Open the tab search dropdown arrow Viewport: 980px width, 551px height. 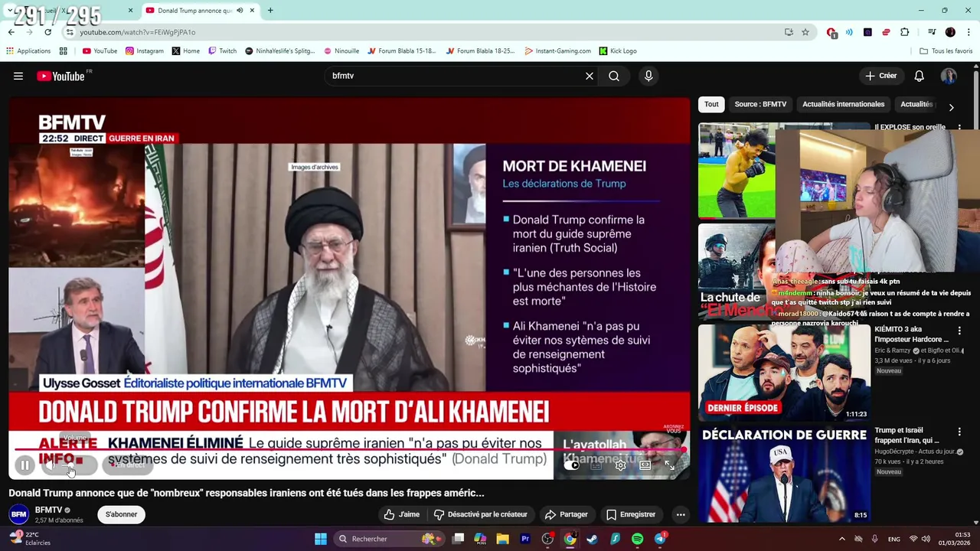9,11
